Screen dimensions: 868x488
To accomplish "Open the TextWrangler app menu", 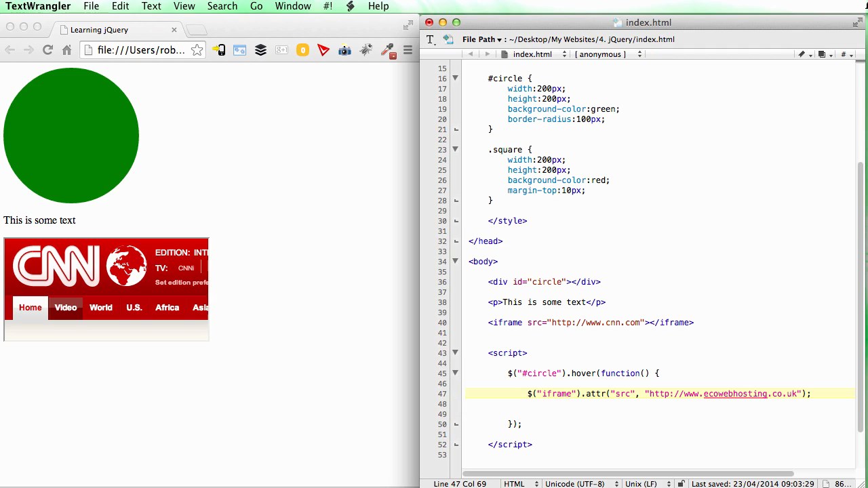I will (x=38, y=6).
